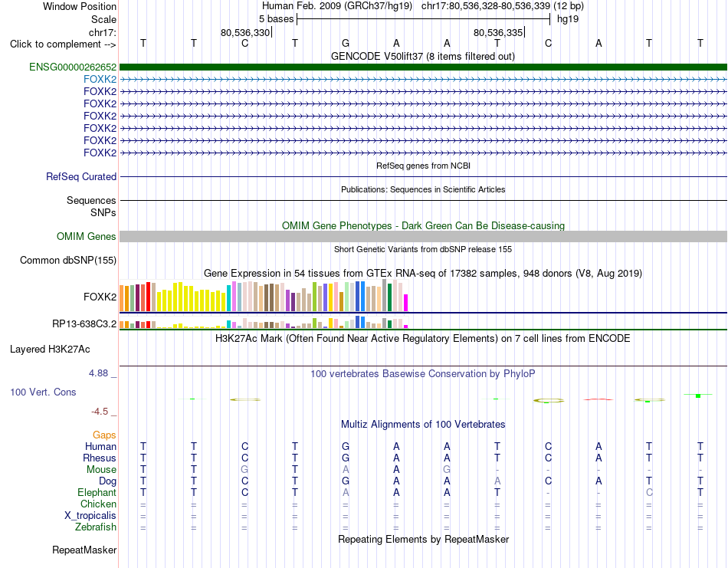Image resolution: width=728 pixels, height=568 pixels.
Task: Open the 'OMIM Gene Phenotypes' green track title
Action: pyautogui.click(x=423, y=225)
